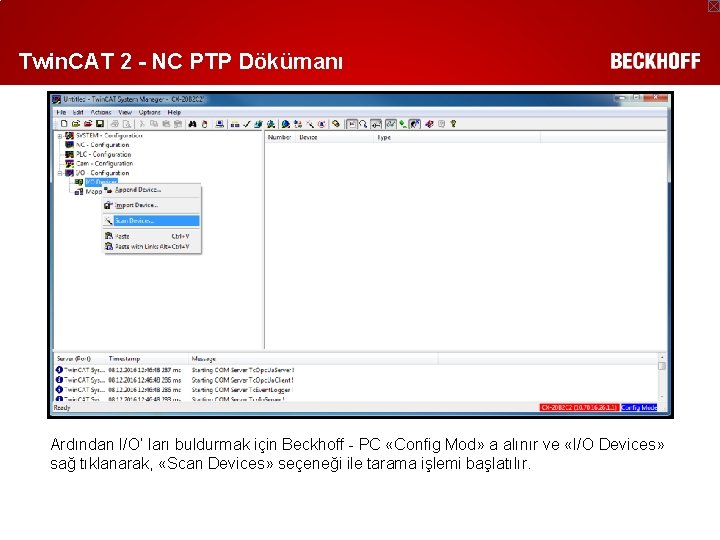Viewport: 720px width, 540px height.
Task: Click the magnifier toolbar icon
Action: pyautogui.click(x=363, y=124)
